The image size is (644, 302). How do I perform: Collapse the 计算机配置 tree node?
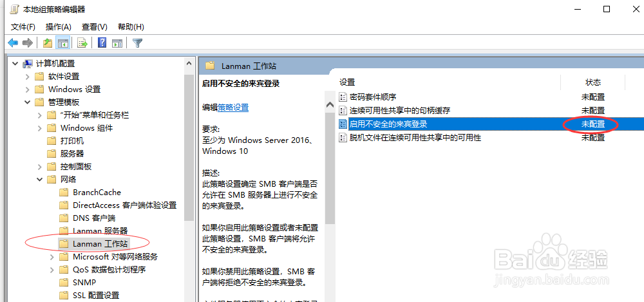(15, 64)
